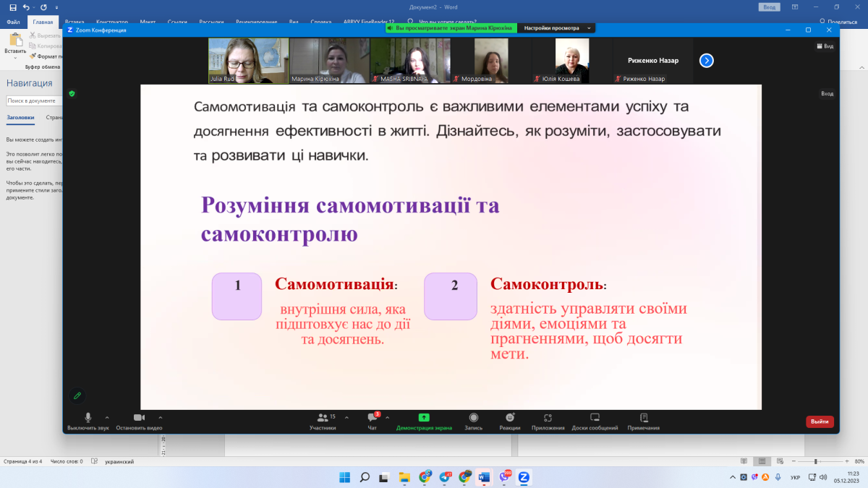Viewport: 868px width, 488px height.
Task: Expand audio options arrow beside microphone
Action: tap(107, 417)
